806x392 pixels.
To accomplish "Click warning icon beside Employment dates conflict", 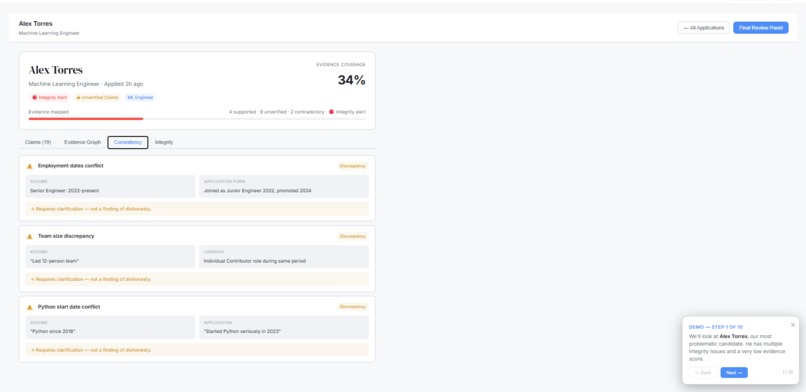I will 29,166.
